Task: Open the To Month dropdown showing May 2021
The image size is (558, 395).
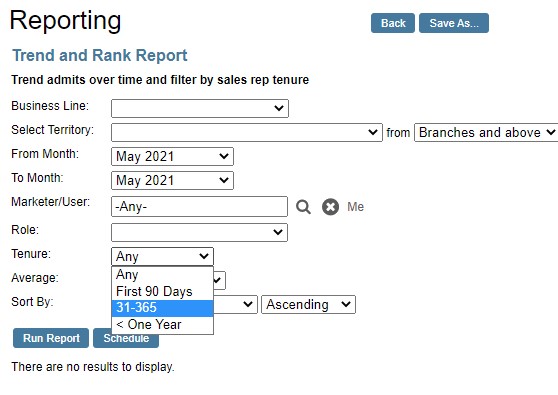Action: click(172, 180)
